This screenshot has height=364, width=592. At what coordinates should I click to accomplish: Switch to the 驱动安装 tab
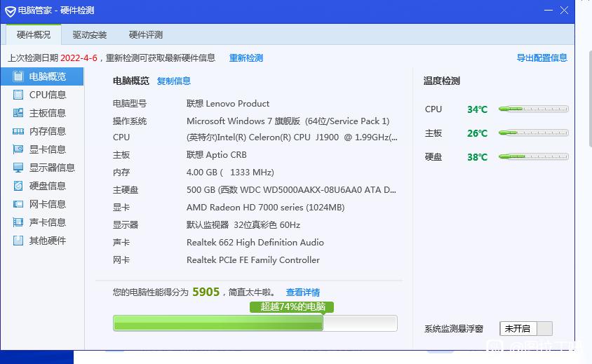[x=90, y=35]
